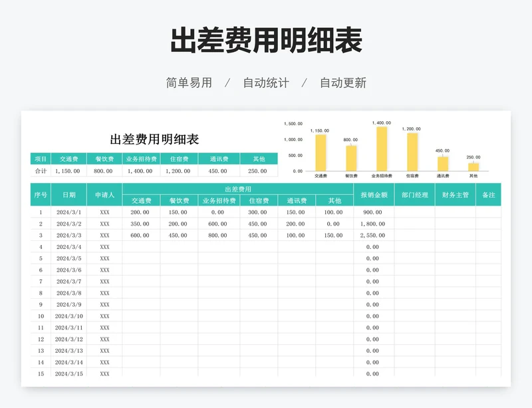The image size is (532, 408).
Task: Click the tallest 业务招待费 chart bar
Action: pyautogui.click(x=383, y=150)
